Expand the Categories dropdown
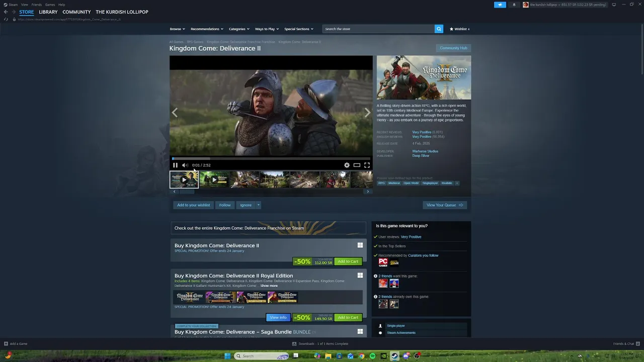Screen dimensions: 644x362 click(239, 29)
